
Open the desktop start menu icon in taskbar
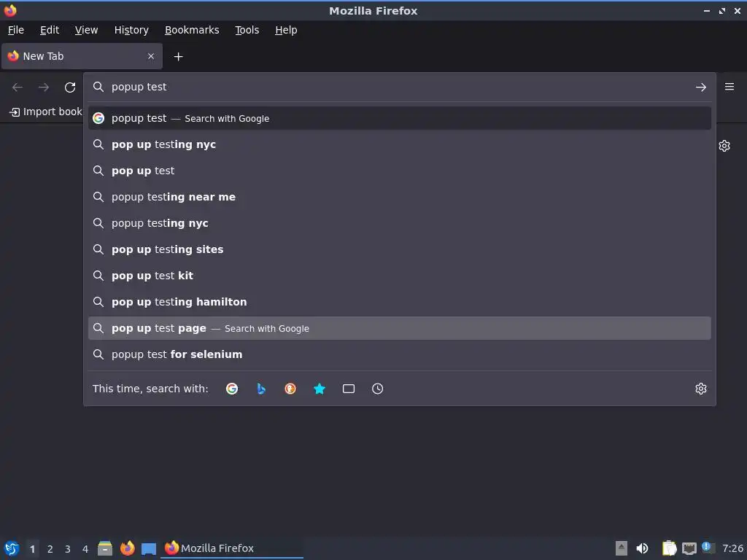12,548
